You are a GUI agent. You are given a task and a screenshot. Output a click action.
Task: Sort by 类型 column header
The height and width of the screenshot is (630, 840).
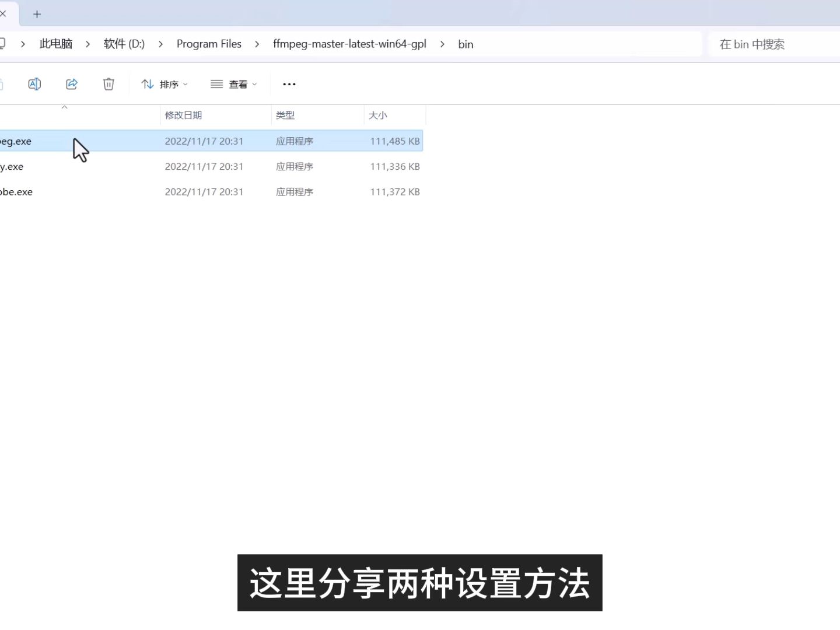[317, 115]
